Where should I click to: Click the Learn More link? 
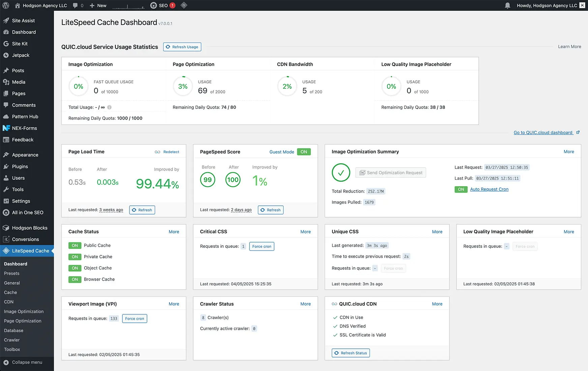pyautogui.click(x=569, y=47)
